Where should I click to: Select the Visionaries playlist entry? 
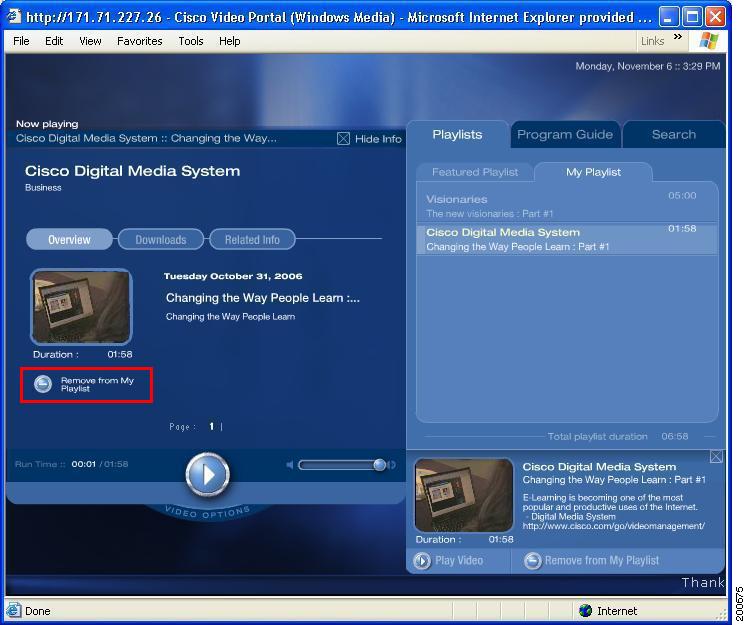(566, 206)
